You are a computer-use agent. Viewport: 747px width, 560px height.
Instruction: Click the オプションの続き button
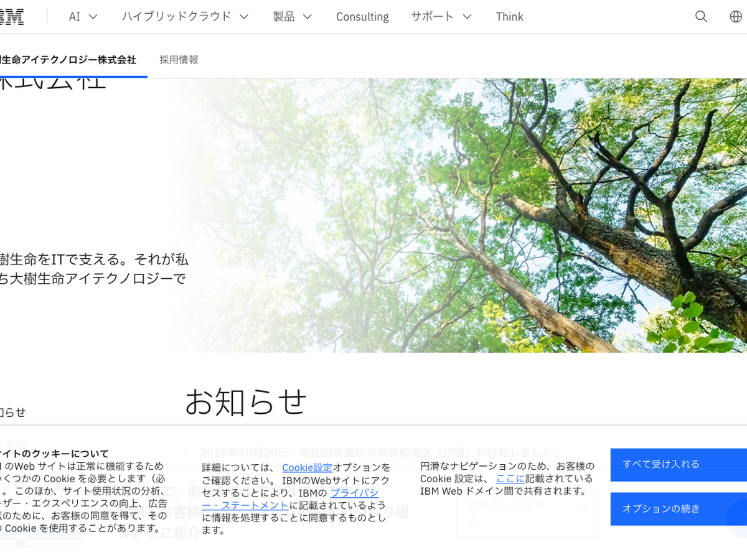point(679,508)
